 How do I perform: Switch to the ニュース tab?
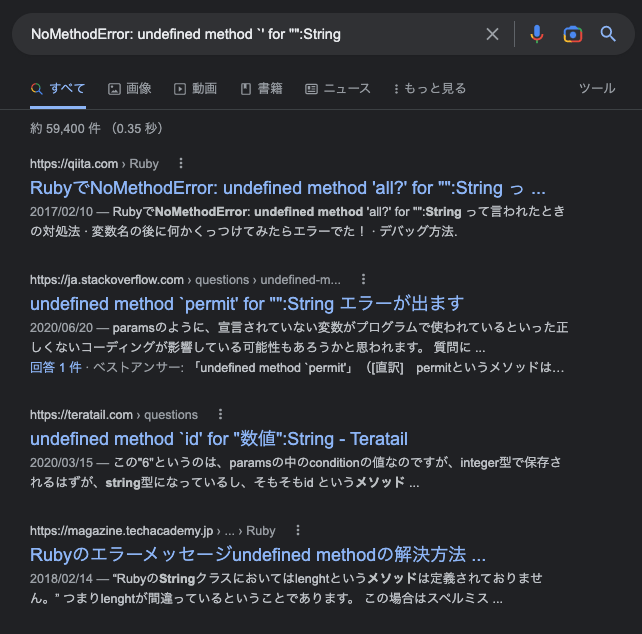[338, 88]
